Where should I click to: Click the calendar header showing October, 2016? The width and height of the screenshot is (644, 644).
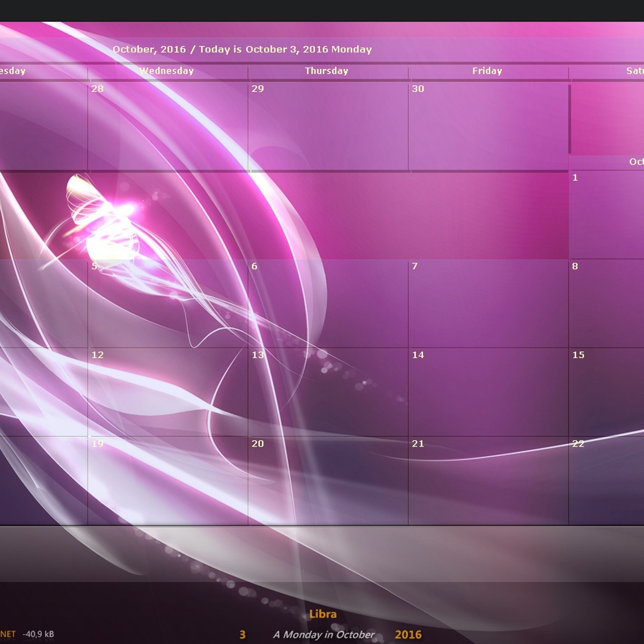tap(241, 49)
